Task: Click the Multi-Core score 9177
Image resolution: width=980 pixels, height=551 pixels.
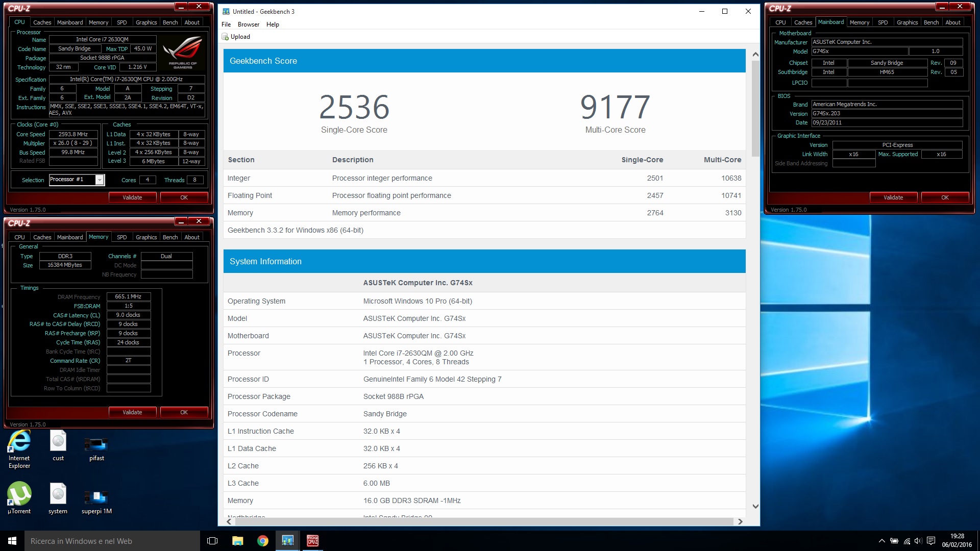Action: click(x=615, y=107)
